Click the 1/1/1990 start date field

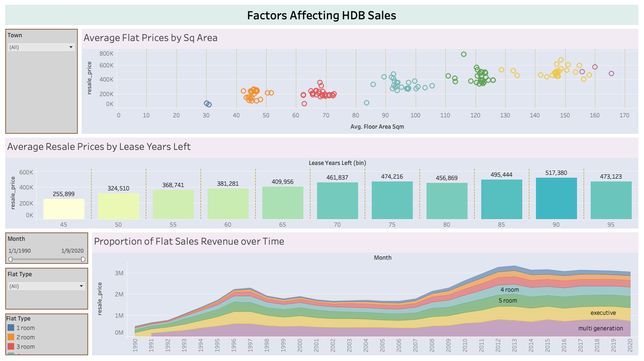[20, 251]
